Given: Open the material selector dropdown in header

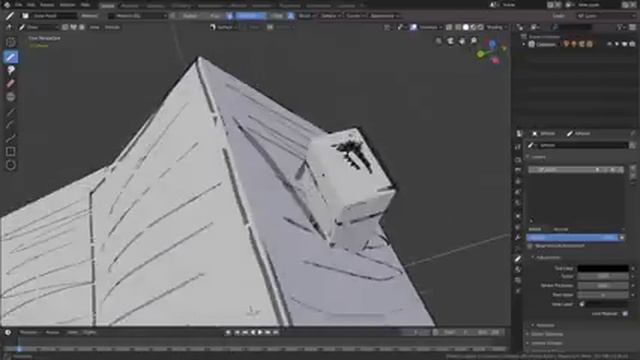Looking at the screenshot, I should point(138,16).
